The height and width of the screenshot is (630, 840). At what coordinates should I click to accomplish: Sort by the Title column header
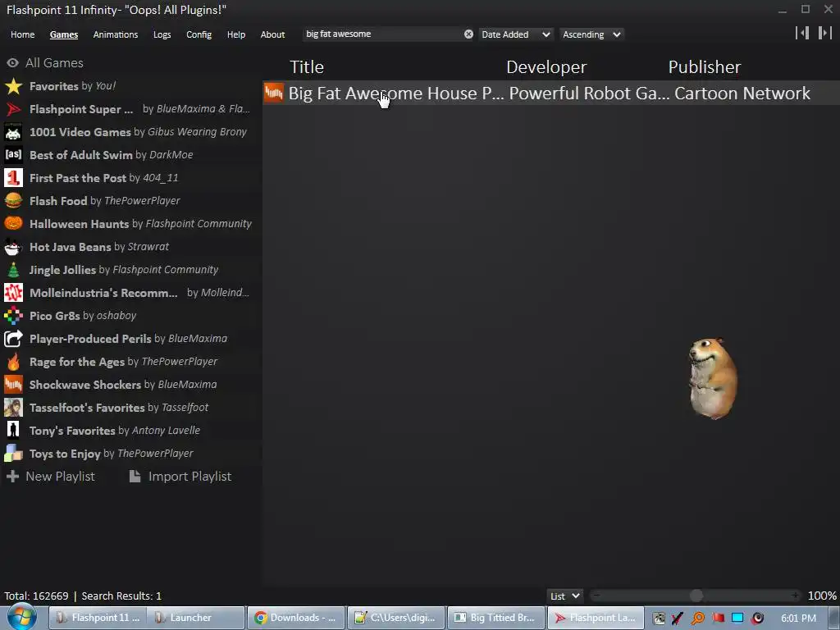[x=307, y=67]
